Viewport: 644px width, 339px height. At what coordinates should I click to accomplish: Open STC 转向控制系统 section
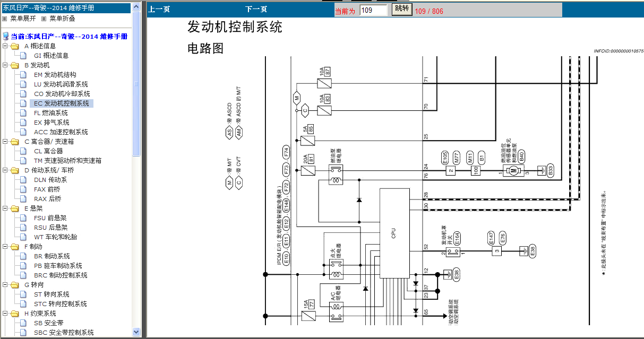pos(60,304)
